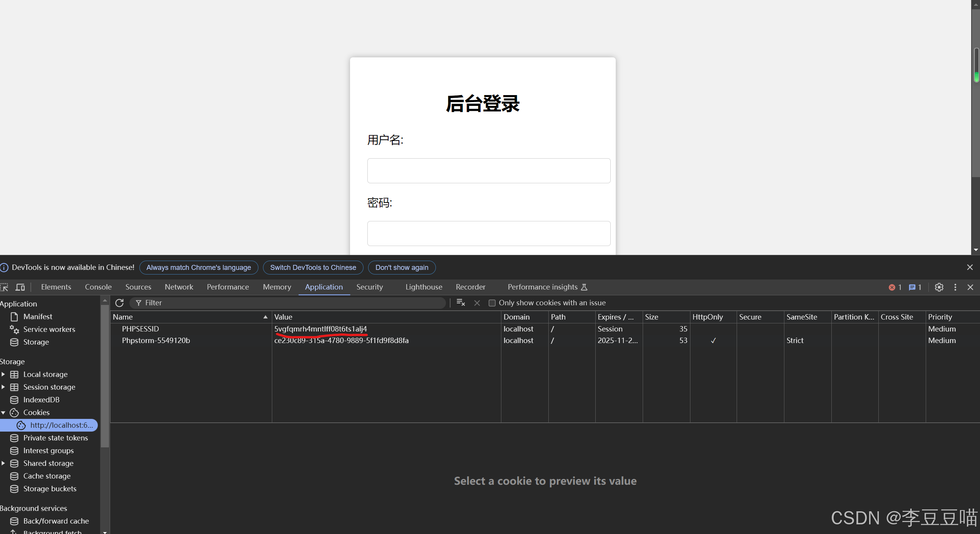Collapse the Cookies section
980x534 pixels.
tap(3, 412)
